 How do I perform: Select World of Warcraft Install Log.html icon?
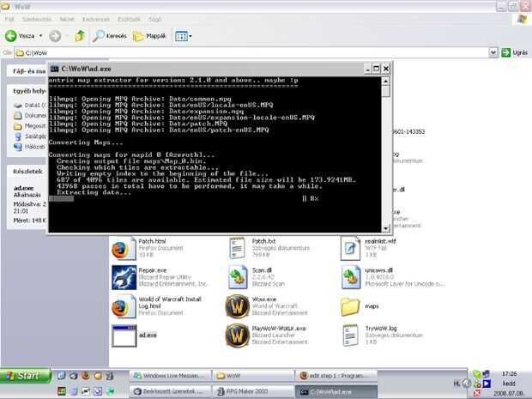pos(124,306)
